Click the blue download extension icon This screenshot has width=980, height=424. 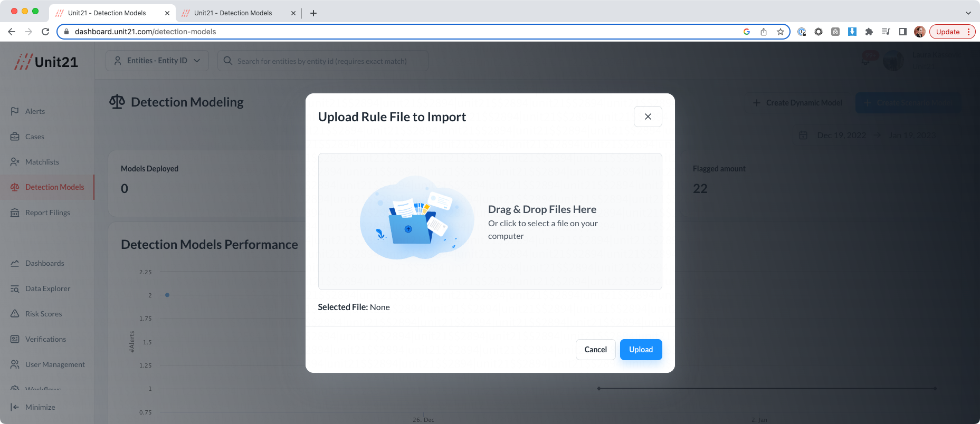point(852,32)
